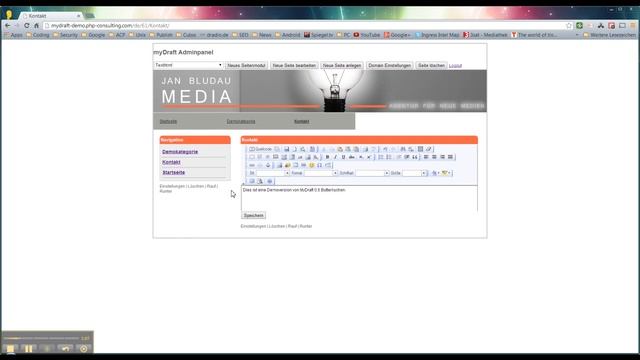This screenshot has height=360, width=640.
Task: Click the Seite löschen button
Action: click(x=431, y=65)
